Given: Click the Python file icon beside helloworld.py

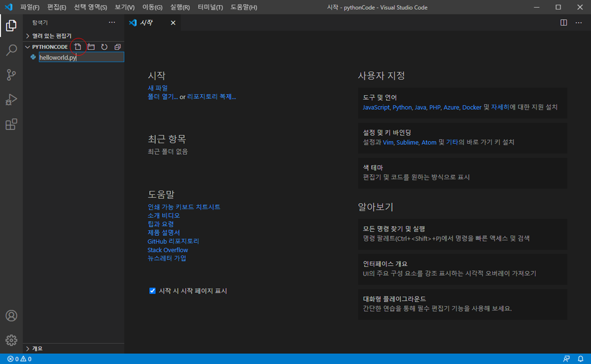Looking at the screenshot, I should tap(33, 57).
